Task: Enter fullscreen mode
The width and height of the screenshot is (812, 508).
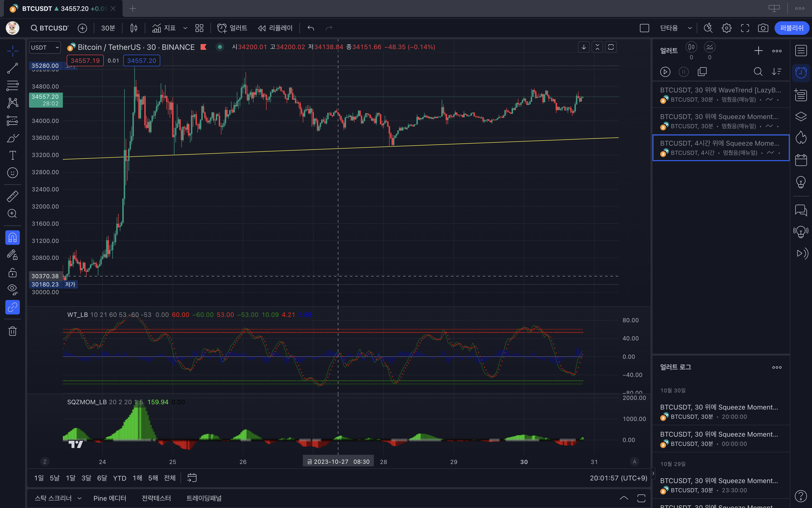Action: coord(745,28)
